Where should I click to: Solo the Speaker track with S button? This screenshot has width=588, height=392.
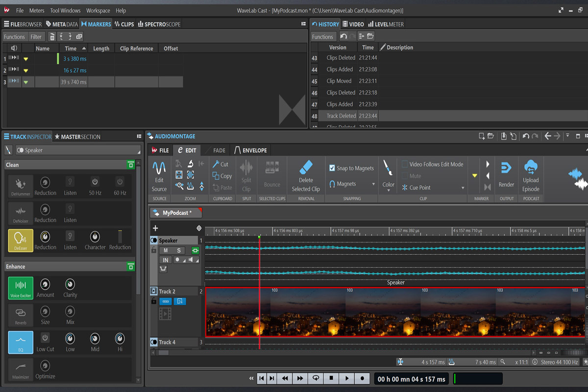179,250
